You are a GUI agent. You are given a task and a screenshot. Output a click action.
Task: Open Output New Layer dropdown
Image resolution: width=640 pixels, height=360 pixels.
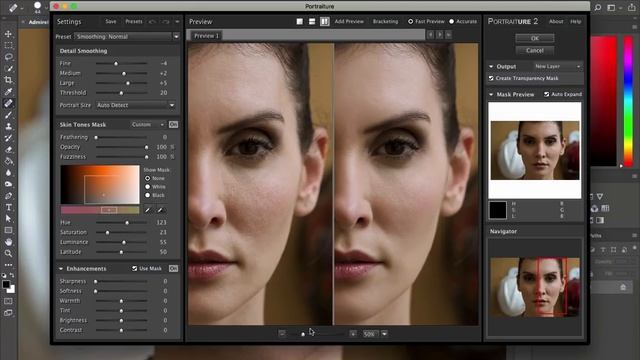[558, 66]
